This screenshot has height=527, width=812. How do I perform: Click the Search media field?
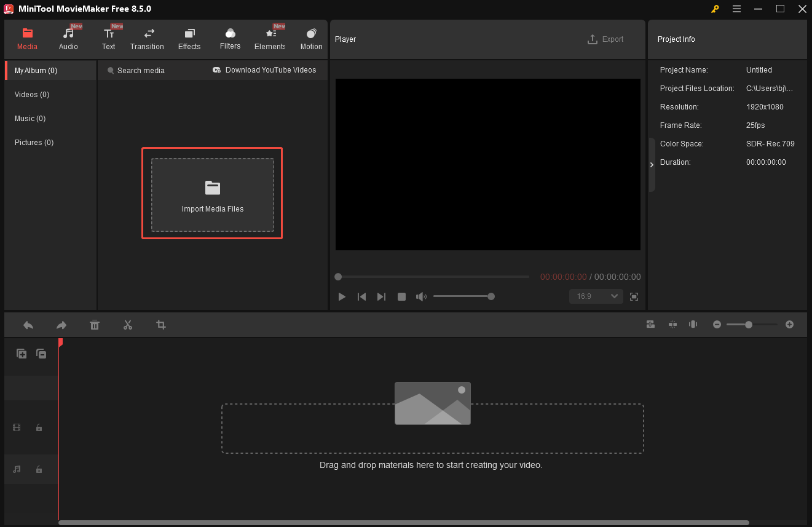pos(141,70)
